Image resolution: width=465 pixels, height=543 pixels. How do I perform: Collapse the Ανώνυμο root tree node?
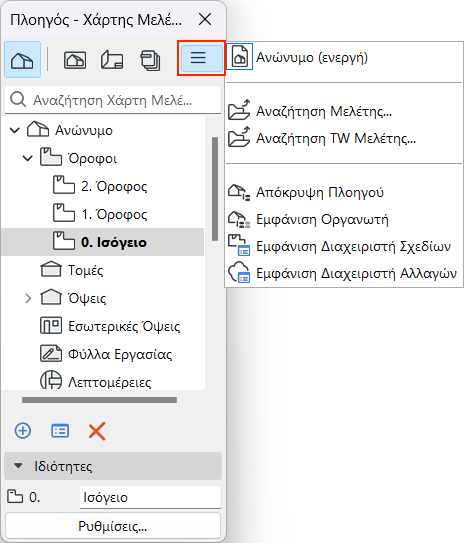click(x=15, y=131)
